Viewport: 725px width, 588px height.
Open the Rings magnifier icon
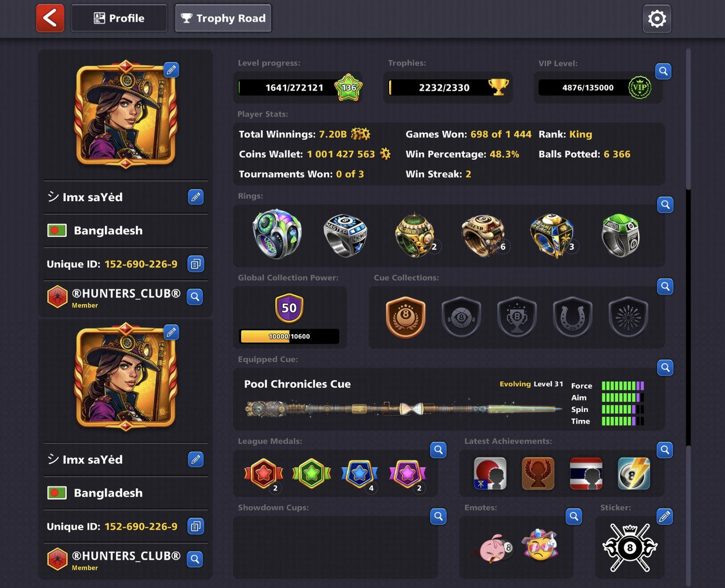666,204
